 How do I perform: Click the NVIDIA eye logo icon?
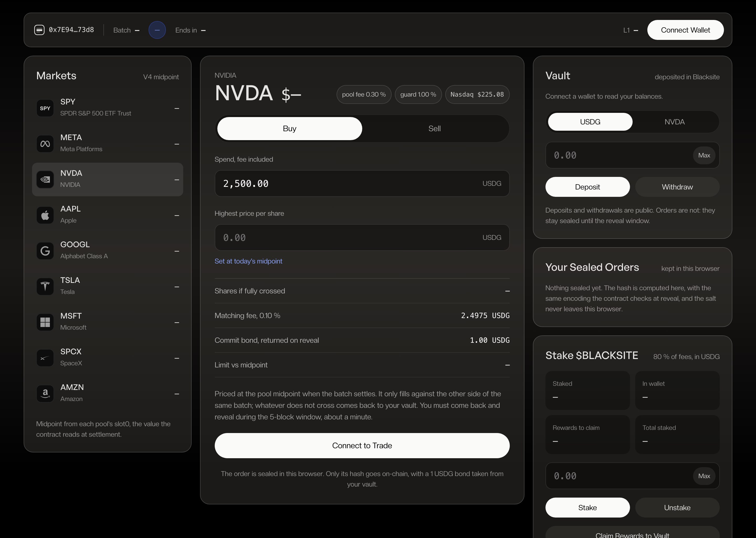pos(45,180)
